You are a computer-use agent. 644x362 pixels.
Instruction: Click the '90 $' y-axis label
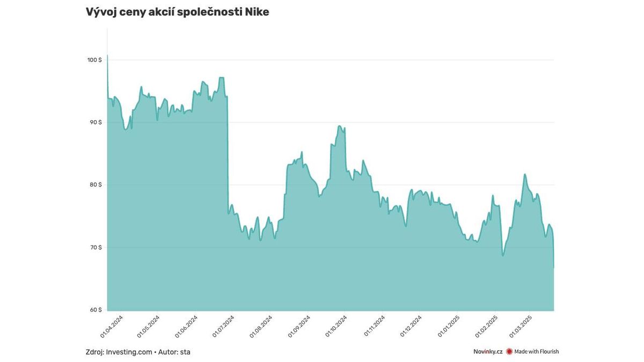click(x=96, y=122)
